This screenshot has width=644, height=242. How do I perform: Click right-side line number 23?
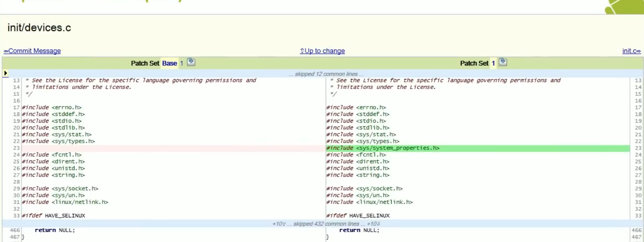point(638,148)
